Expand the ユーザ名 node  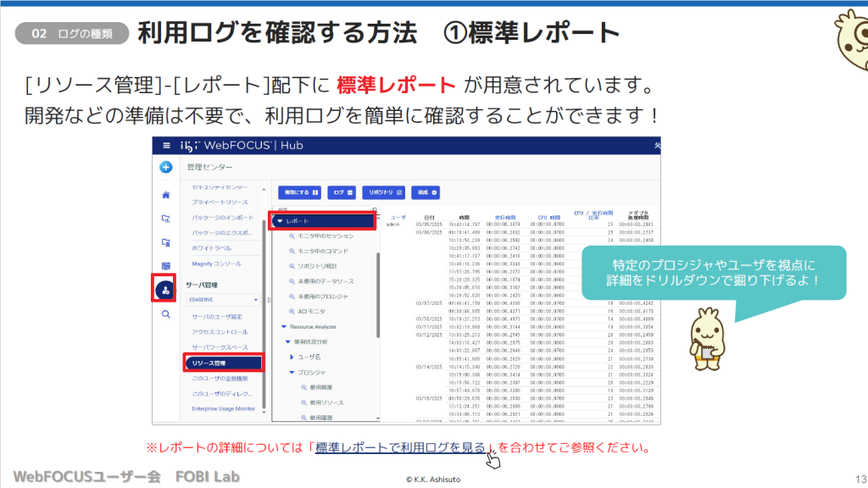coord(292,357)
